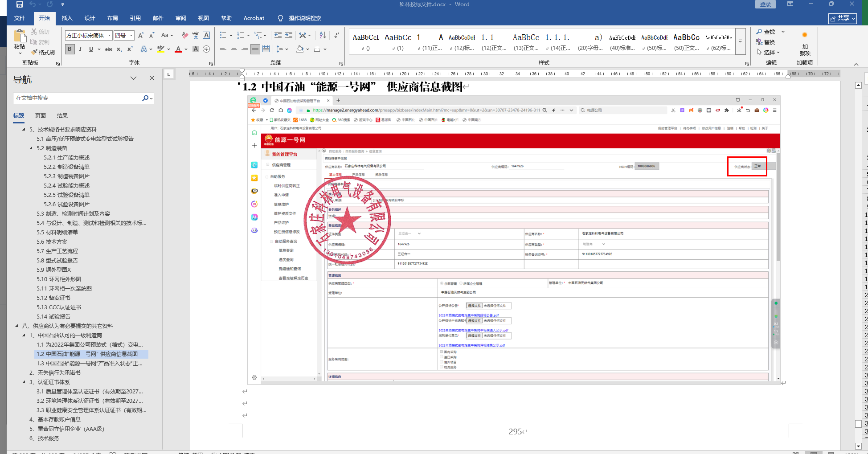Open the borders tool in the paragraph group
The height and width of the screenshot is (454, 868).
point(317,49)
